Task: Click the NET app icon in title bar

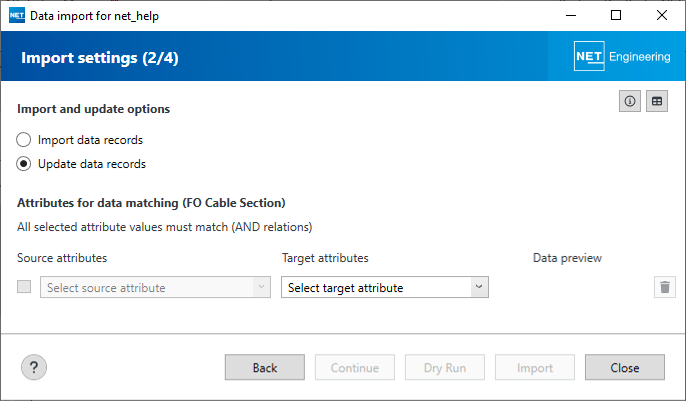Action: click(15, 15)
